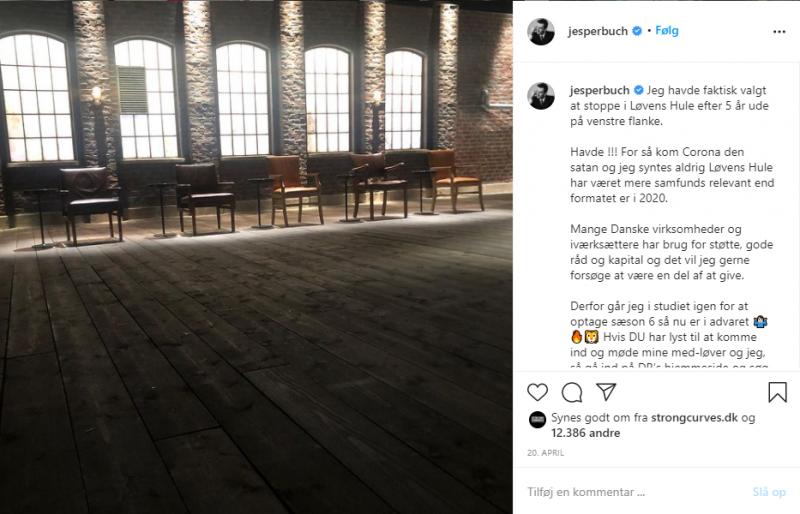Viewport: 800px width, 514px height.
Task: Open jesperbuch username in caption
Action: pyautogui.click(x=599, y=90)
